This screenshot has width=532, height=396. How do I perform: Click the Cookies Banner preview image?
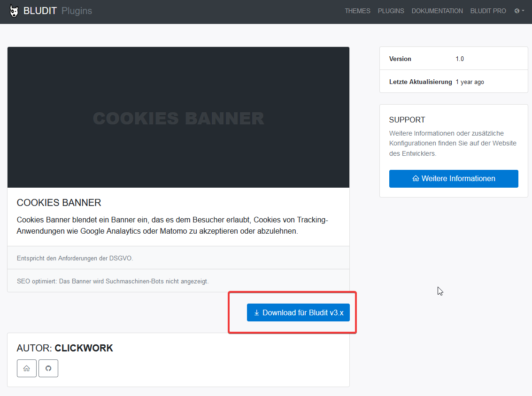178,117
